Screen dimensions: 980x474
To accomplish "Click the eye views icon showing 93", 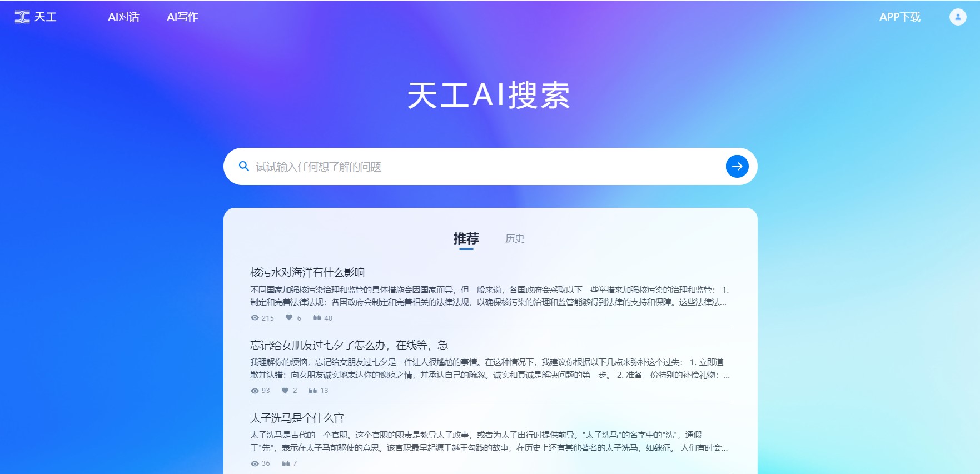I will [255, 391].
